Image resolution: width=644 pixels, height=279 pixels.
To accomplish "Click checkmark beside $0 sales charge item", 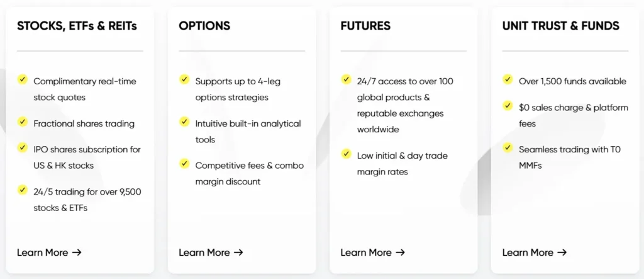I will [508, 106].
